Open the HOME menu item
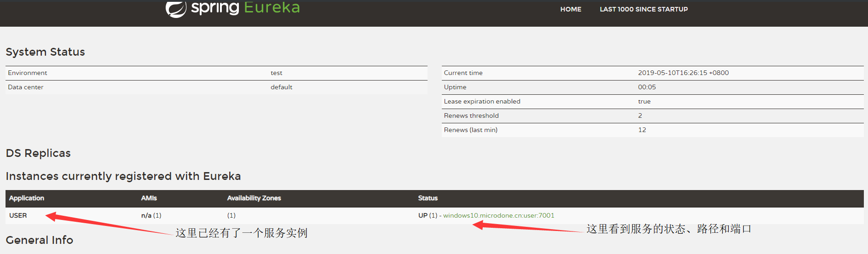The height and width of the screenshot is (254, 868). (571, 9)
